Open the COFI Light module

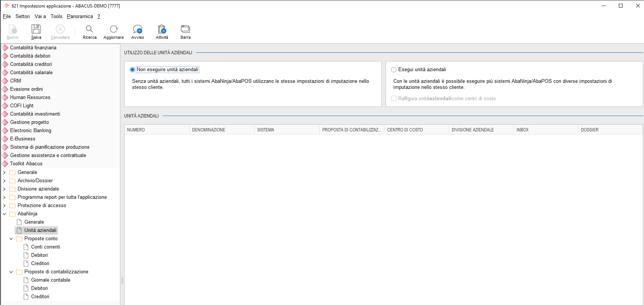point(22,106)
